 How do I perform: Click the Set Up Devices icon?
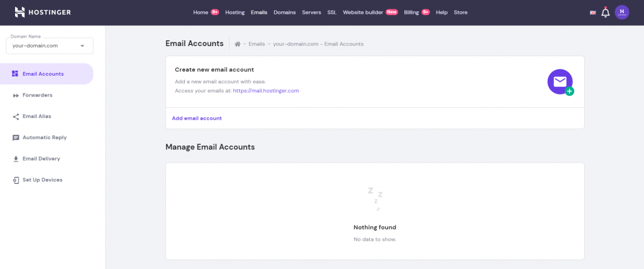point(16,180)
